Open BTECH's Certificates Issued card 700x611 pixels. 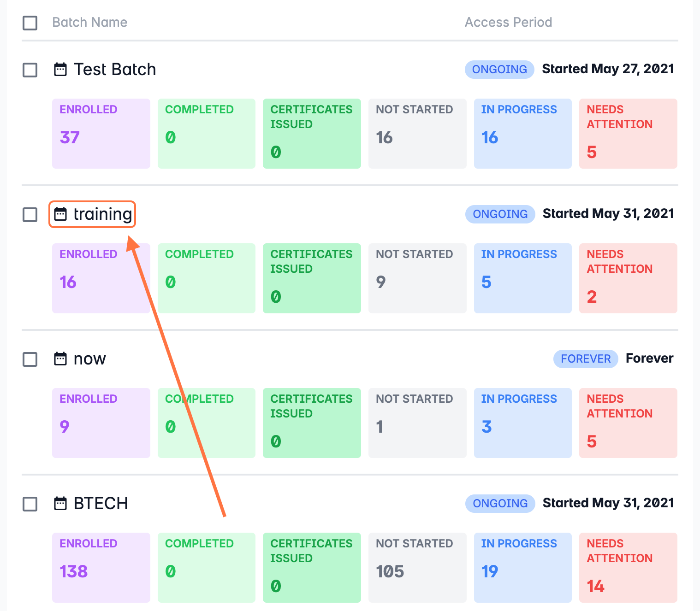(312, 568)
